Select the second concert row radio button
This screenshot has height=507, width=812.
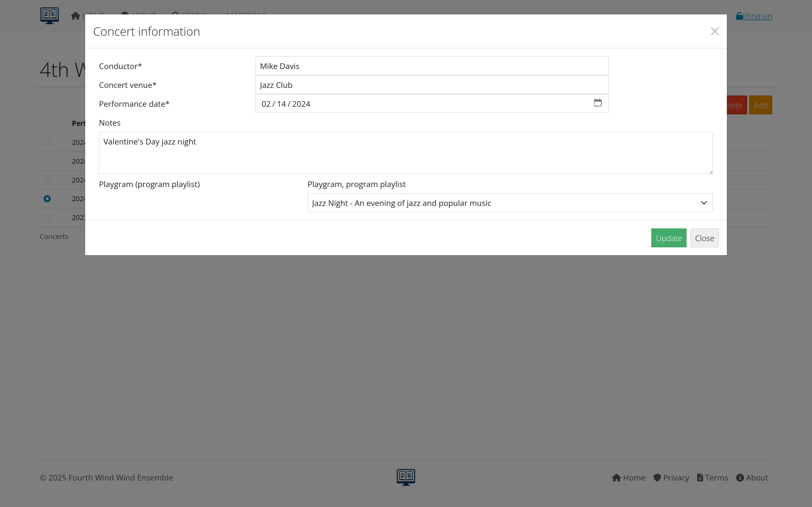[47, 161]
